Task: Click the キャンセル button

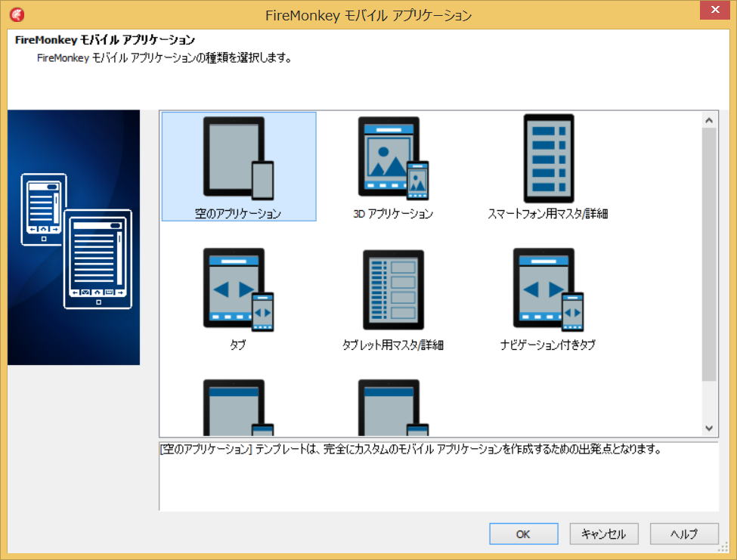Action: click(x=604, y=534)
